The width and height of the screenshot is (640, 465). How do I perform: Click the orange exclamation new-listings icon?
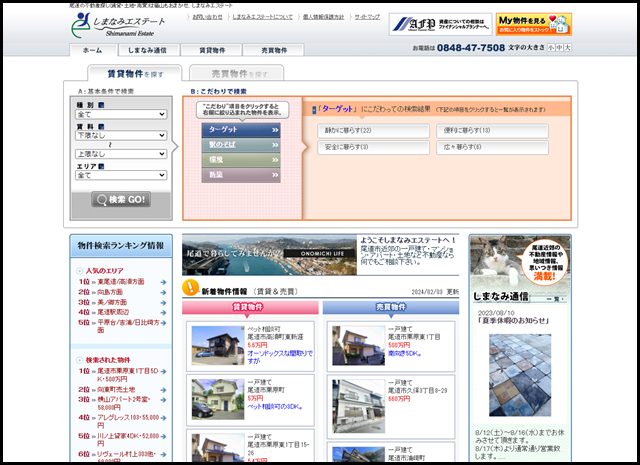(x=190, y=287)
